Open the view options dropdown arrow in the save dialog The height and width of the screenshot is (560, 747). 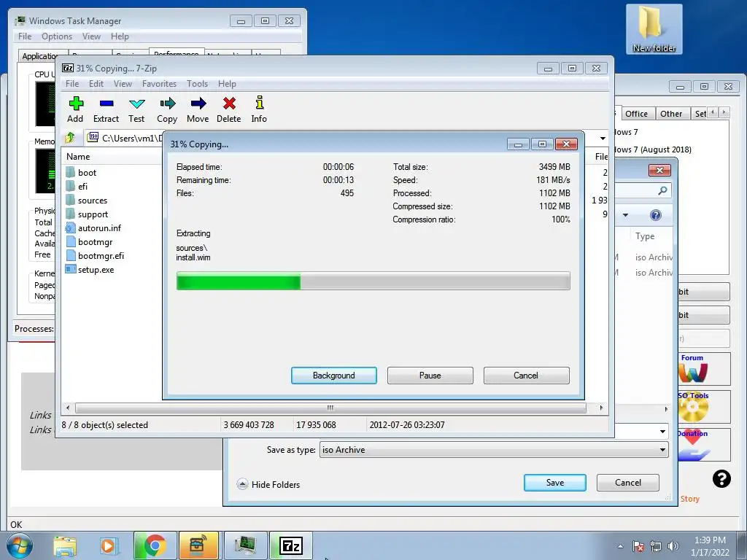(x=625, y=215)
